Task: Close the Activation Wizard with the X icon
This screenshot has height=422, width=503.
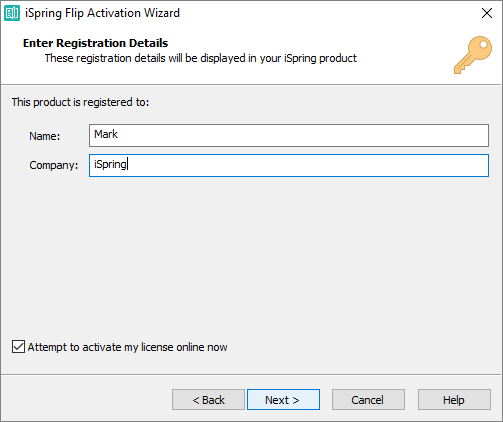Action: point(487,13)
